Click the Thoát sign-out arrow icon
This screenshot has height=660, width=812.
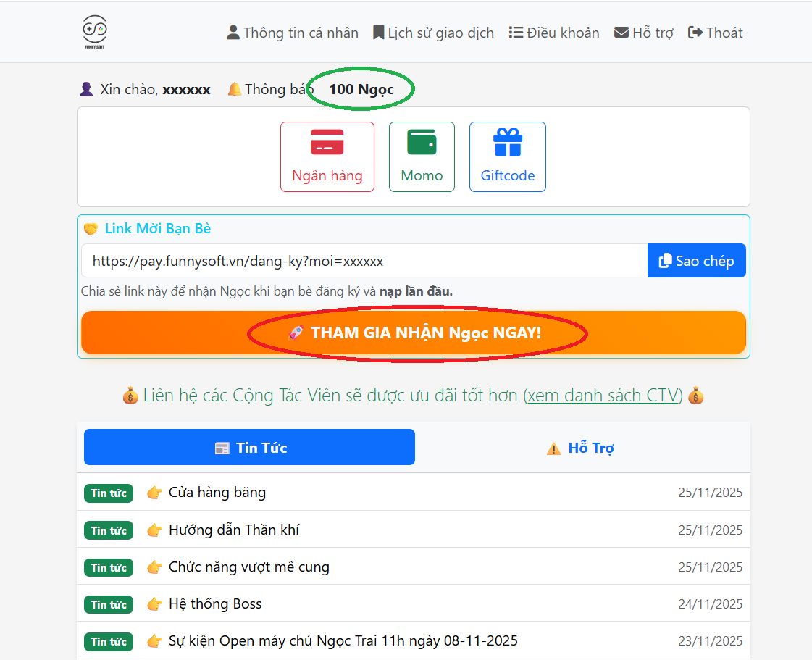(695, 33)
